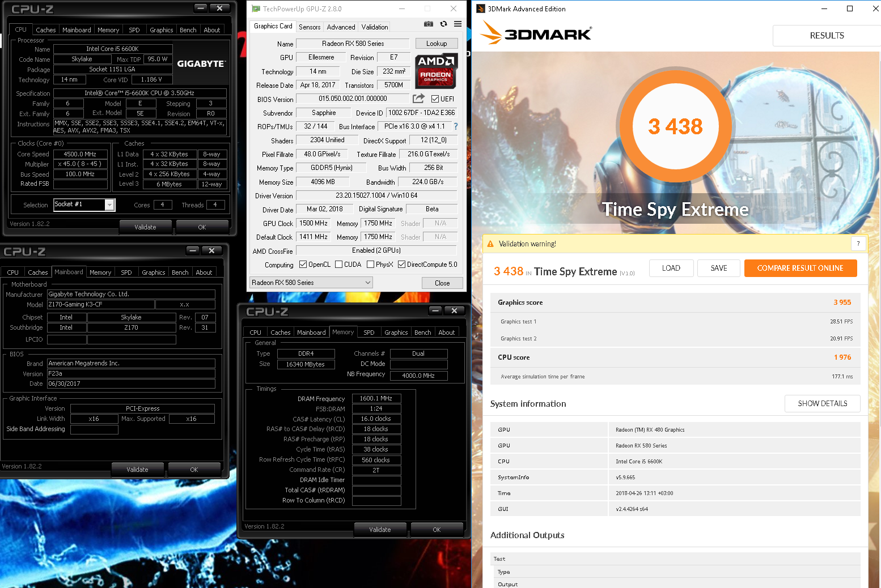Click the CPU score row
The height and width of the screenshot is (588, 881).
click(675, 357)
